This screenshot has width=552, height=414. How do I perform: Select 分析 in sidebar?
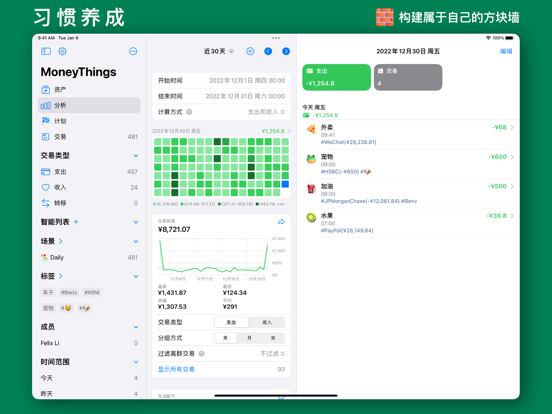pos(89,105)
